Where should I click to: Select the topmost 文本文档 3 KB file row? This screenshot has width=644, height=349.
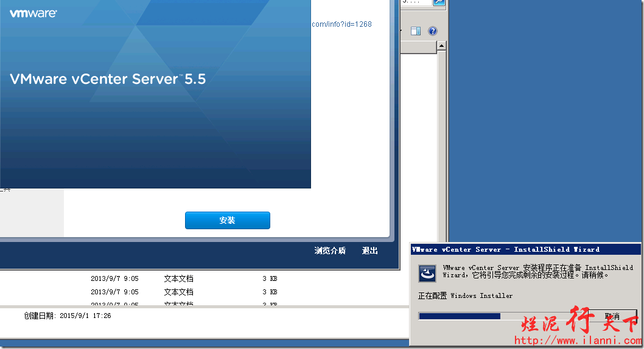click(178, 278)
